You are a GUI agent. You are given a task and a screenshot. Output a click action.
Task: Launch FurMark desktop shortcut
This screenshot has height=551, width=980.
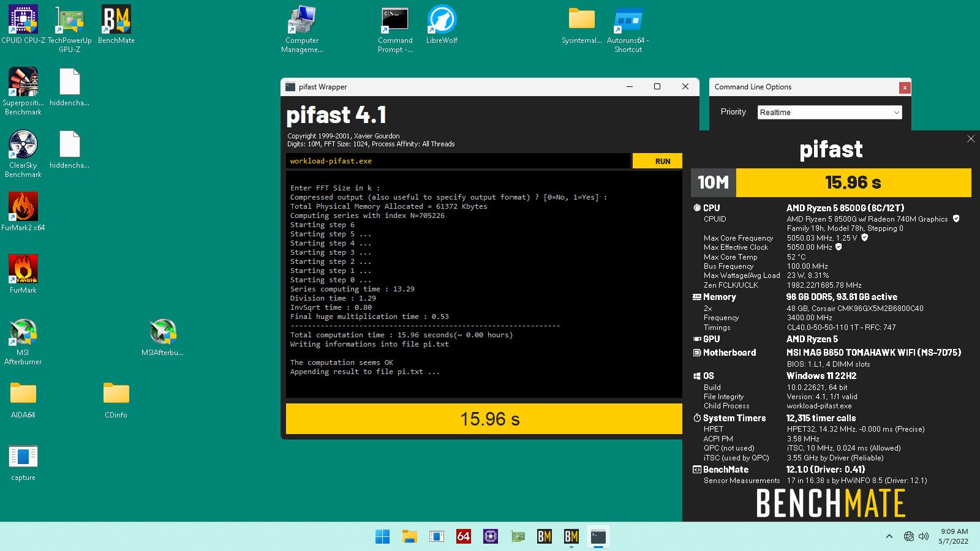23,274
